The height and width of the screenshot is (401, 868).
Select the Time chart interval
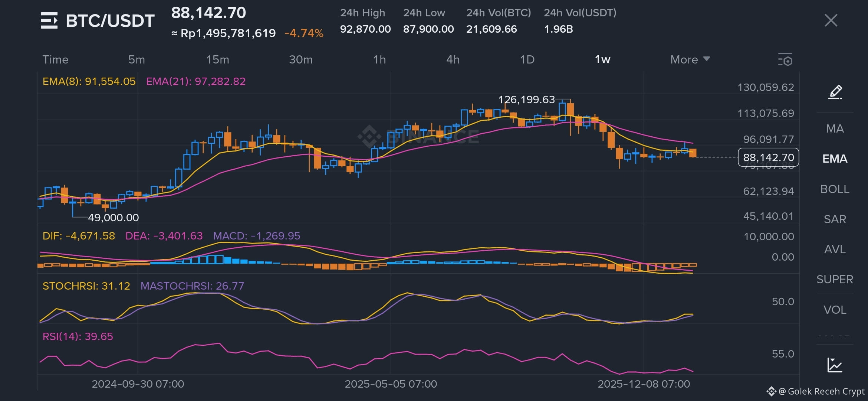(x=55, y=59)
